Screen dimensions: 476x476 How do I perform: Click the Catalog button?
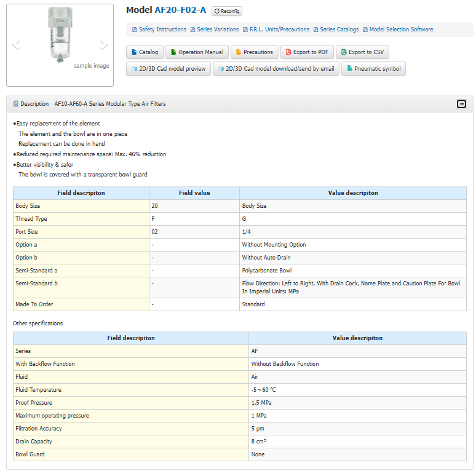(x=145, y=52)
